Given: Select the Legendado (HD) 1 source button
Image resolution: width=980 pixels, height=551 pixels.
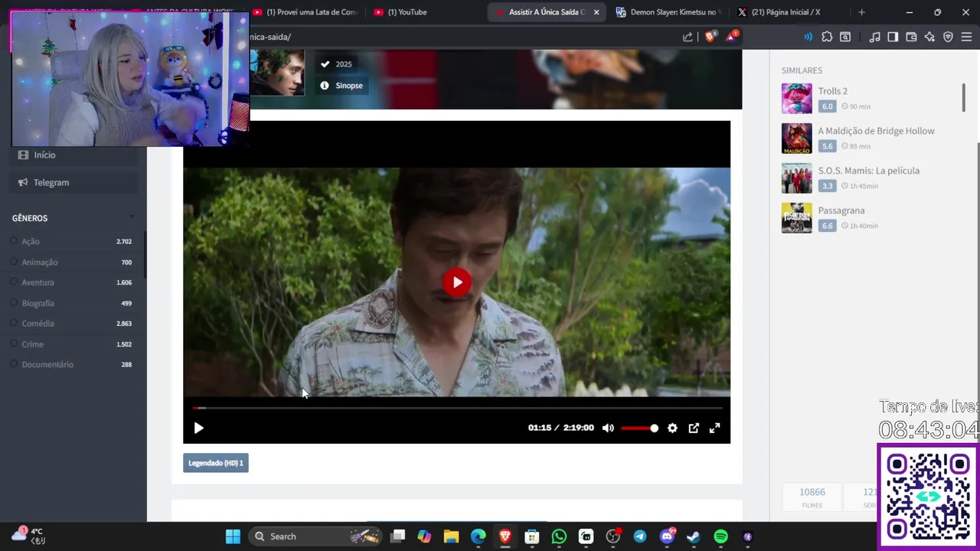Looking at the screenshot, I should 216,463.
